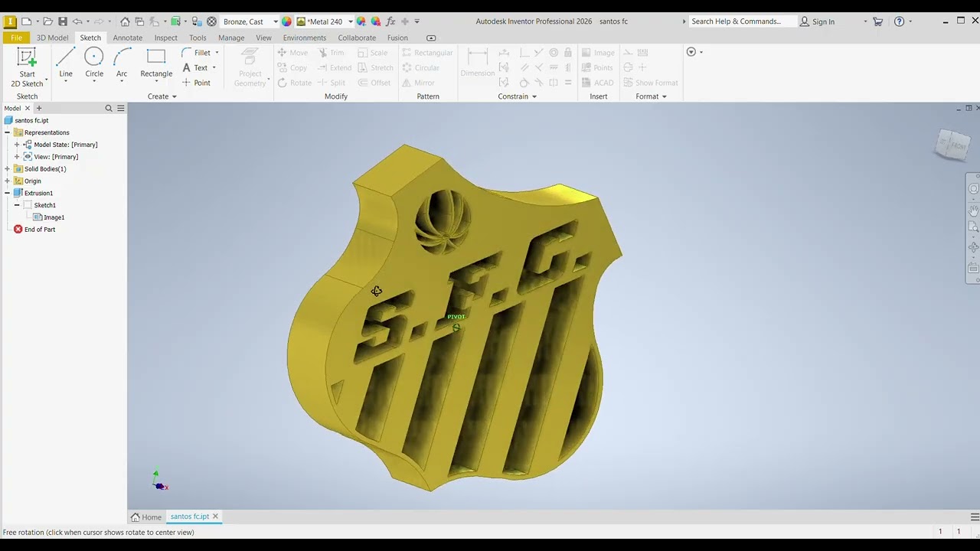980x551 pixels.
Task: Collapse the Sketch1 node
Action: pyautogui.click(x=17, y=205)
